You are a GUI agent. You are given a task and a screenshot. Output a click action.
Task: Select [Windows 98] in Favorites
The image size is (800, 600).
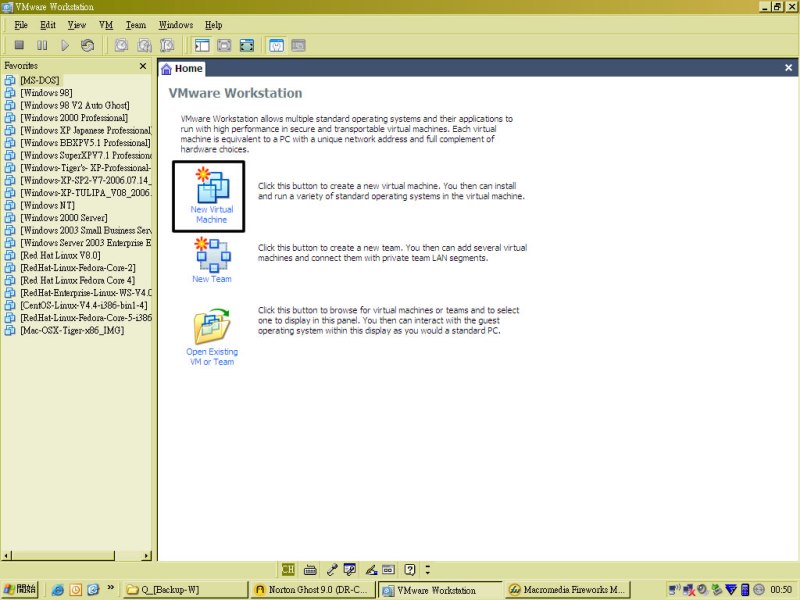(46, 93)
